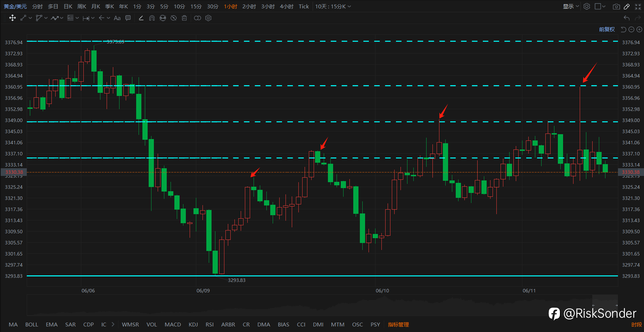
Task: Select the move/crosshair cursor tool
Action: tap(13, 18)
